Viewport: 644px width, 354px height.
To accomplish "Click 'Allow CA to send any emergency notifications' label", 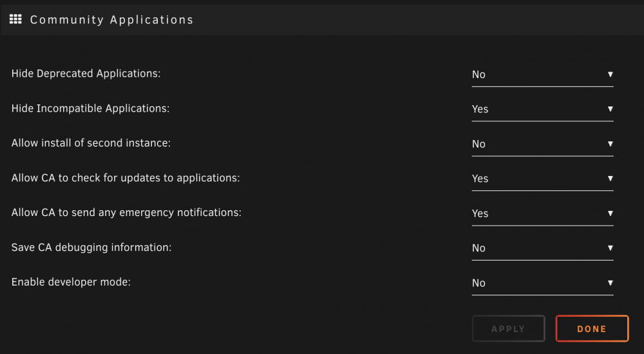I will (x=126, y=213).
